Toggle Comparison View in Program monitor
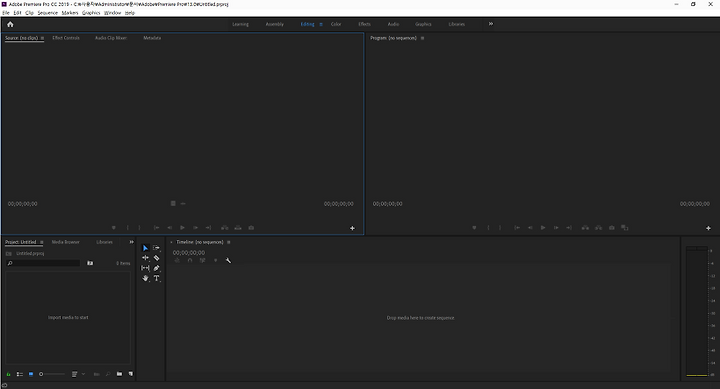The width and height of the screenshot is (720, 389). (624, 228)
